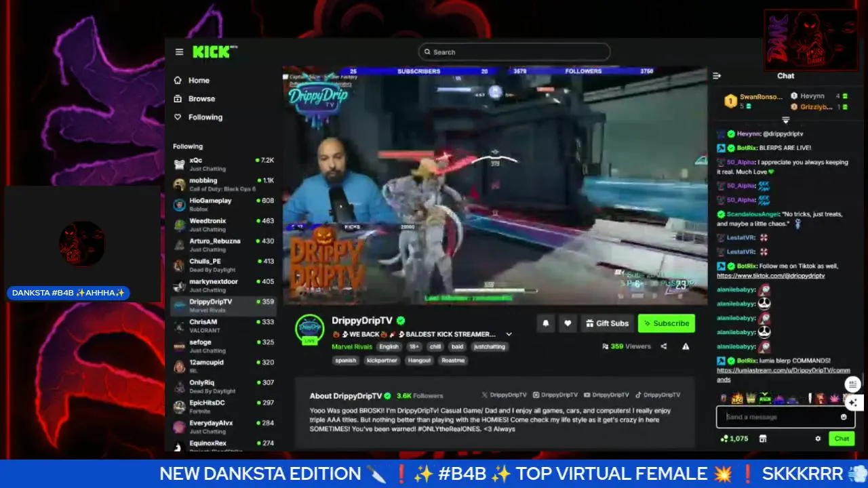Collapse the chat panel with arrow icon
Viewport: 868px width, 488px height.
pyautogui.click(x=717, y=76)
